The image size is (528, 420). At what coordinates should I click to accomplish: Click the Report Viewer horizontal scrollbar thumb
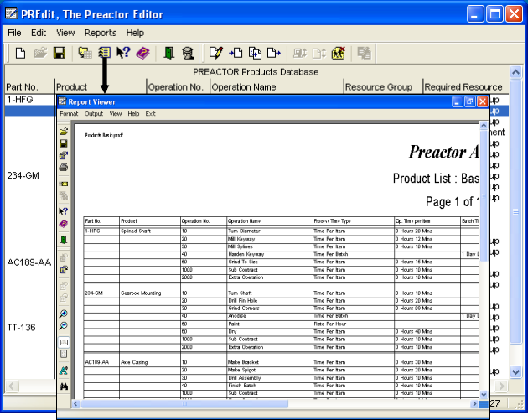(x=184, y=403)
